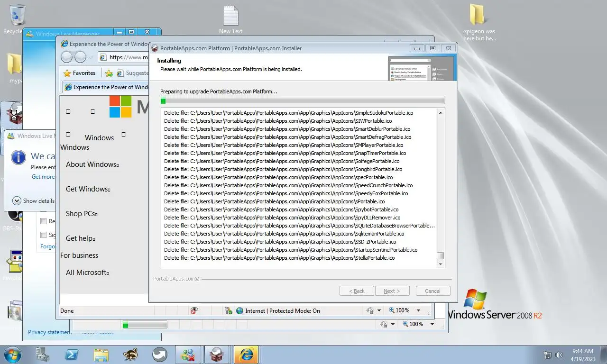Click the pop-up blocker icon in the IE status bar
Screen dimensions: 607x364
(x=194, y=310)
